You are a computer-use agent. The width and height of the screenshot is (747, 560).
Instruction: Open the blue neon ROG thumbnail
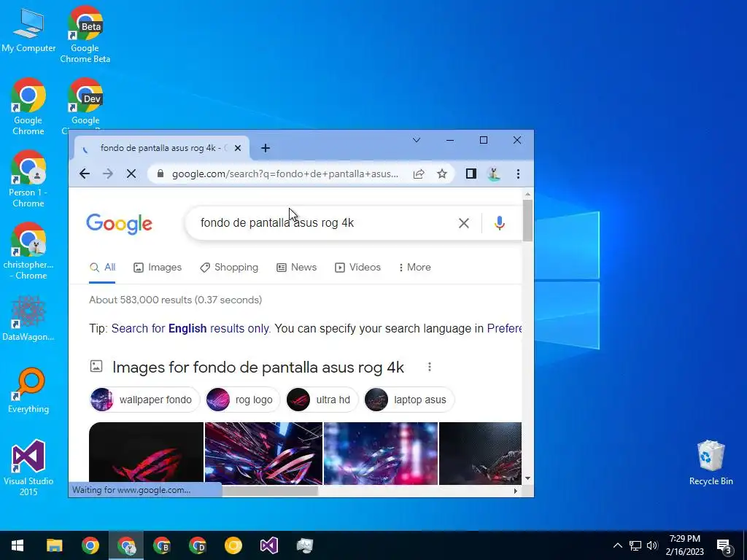tap(381, 454)
